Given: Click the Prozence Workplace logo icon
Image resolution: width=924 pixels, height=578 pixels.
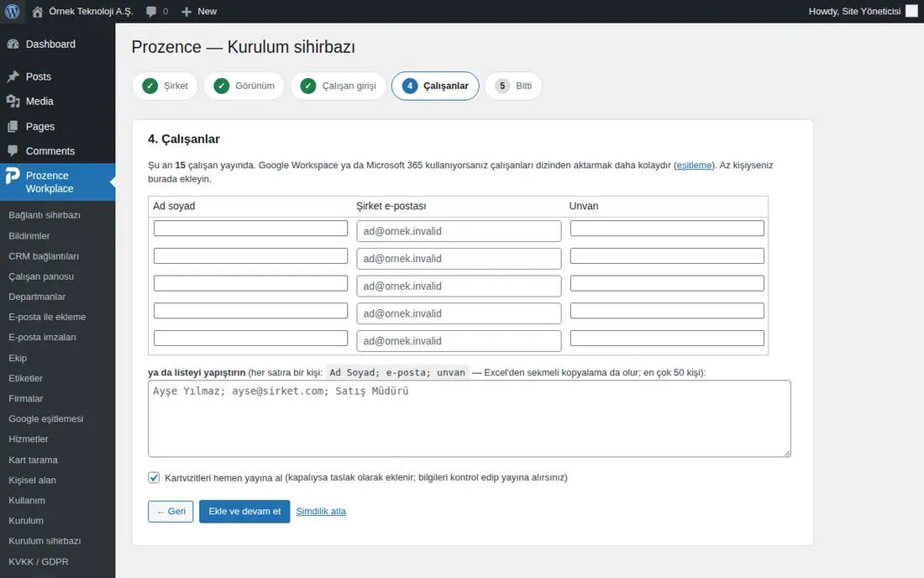Looking at the screenshot, I should [x=13, y=176].
